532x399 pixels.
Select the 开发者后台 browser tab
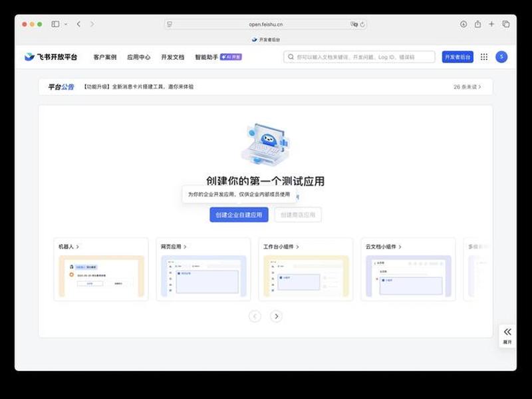[265, 40]
